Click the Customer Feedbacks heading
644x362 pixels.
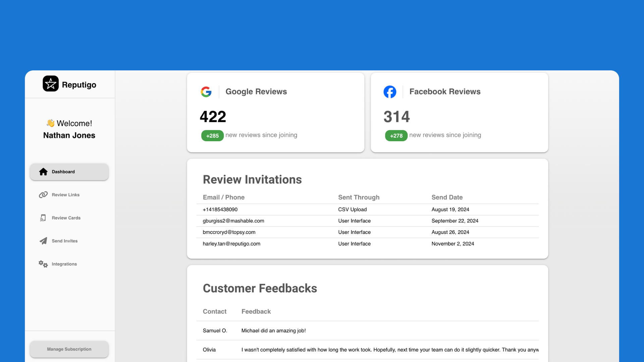click(x=260, y=289)
